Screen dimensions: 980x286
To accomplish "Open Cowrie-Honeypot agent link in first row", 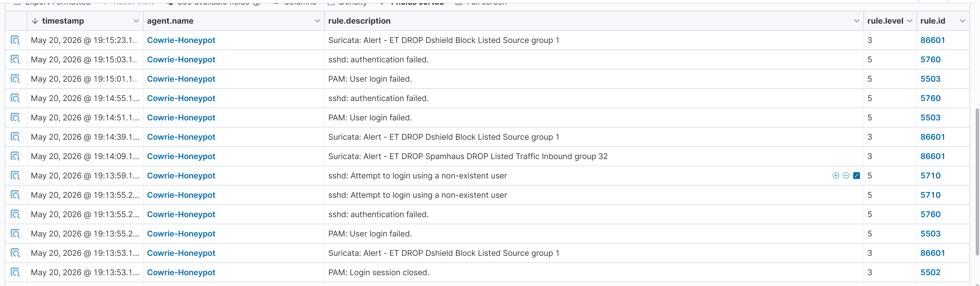I will click(181, 40).
